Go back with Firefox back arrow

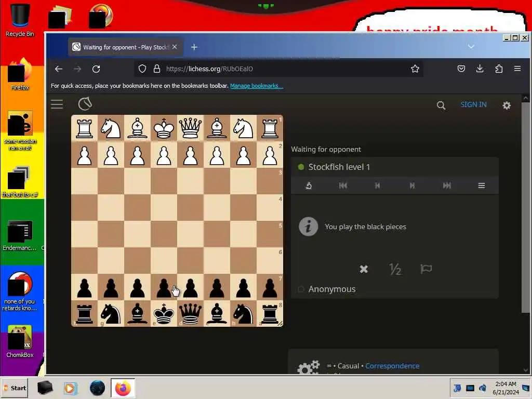(59, 69)
